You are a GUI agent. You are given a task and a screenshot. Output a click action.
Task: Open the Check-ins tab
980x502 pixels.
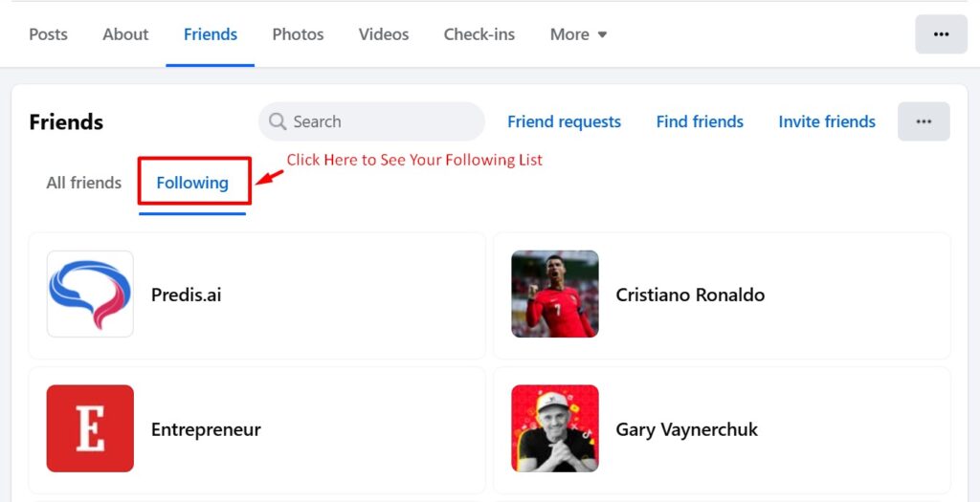479,34
